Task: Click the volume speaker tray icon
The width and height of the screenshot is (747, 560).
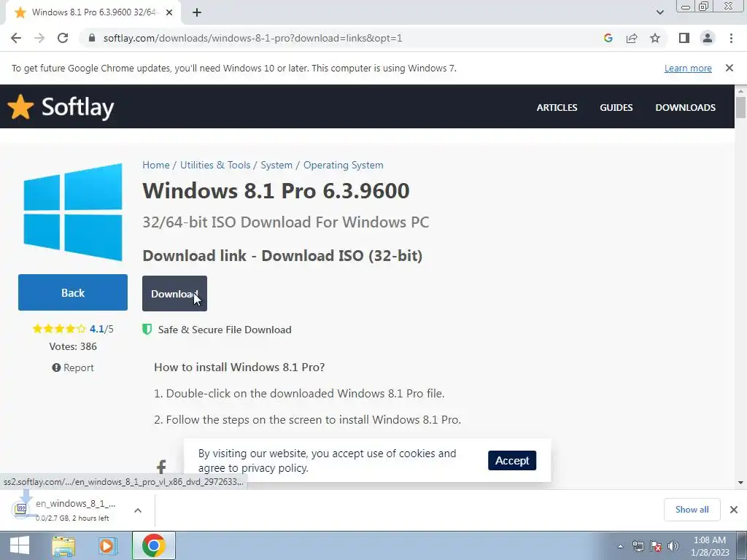Action: click(x=673, y=546)
